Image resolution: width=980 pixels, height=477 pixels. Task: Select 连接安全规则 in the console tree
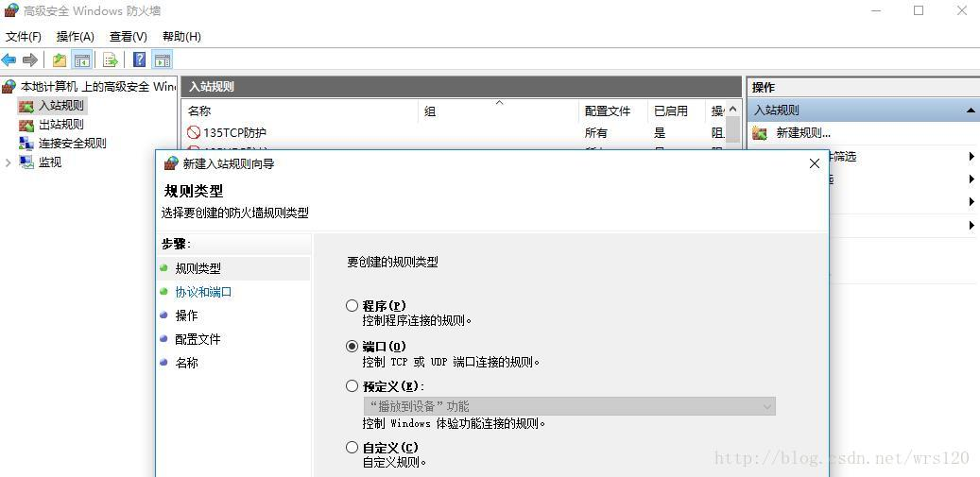[x=73, y=144]
